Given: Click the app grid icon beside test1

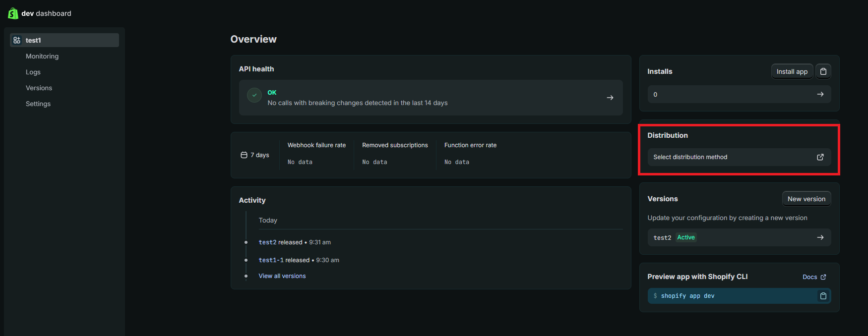Looking at the screenshot, I should click(17, 40).
